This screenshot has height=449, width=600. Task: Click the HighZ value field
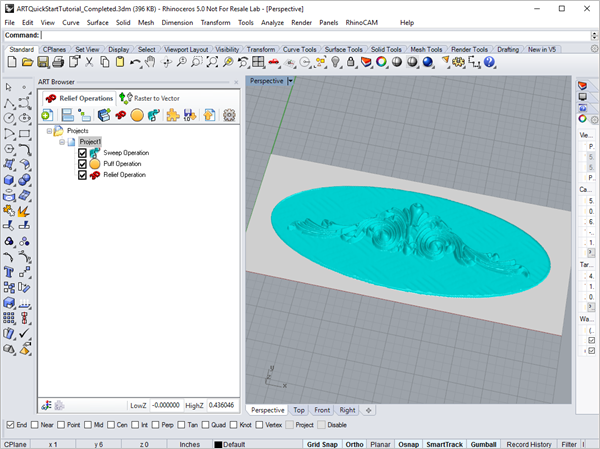point(222,405)
